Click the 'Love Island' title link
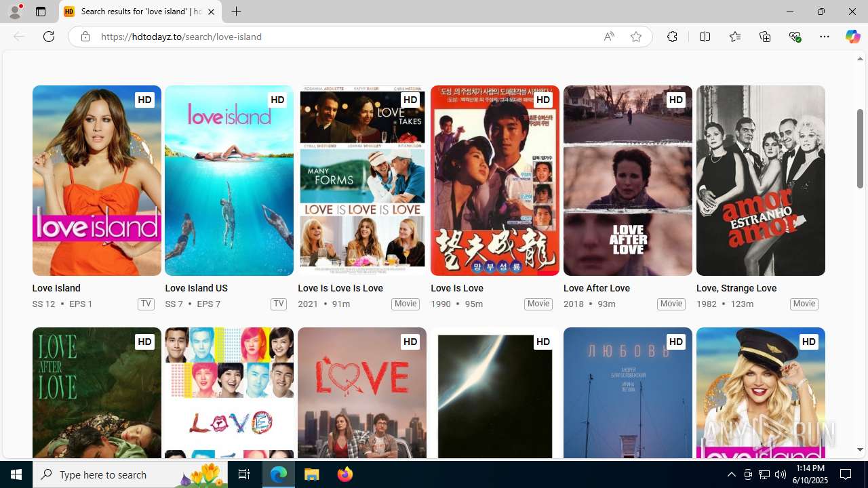The height and width of the screenshot is (488, 868). tap(56, 288)
